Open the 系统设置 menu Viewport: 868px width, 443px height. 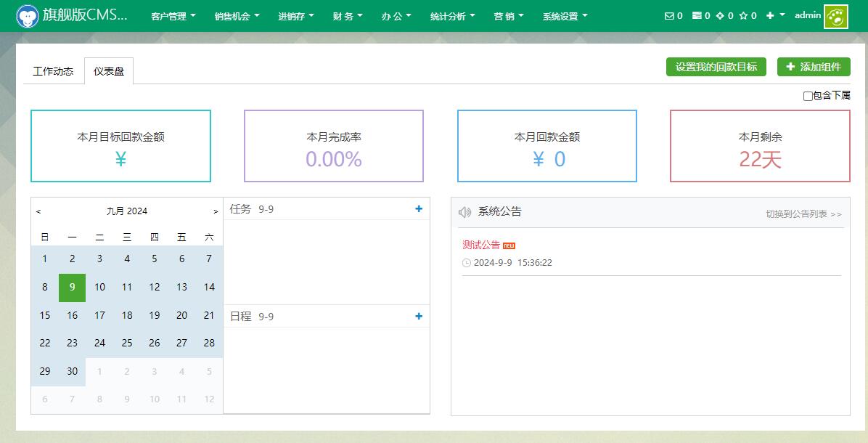click(x=565, y=16)
